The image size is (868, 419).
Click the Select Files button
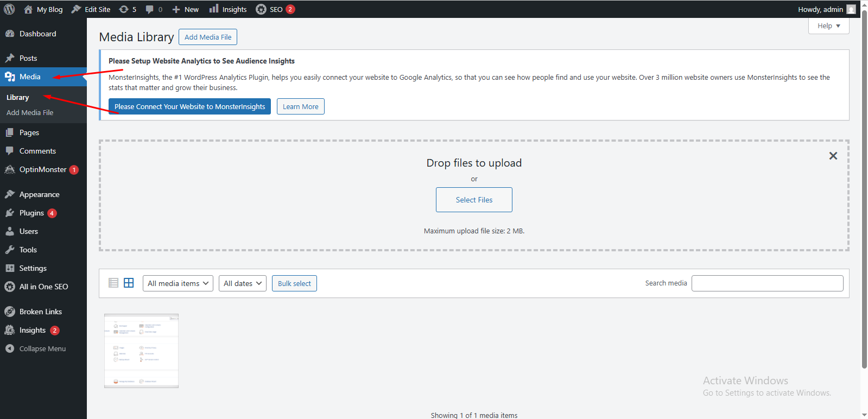474,200
